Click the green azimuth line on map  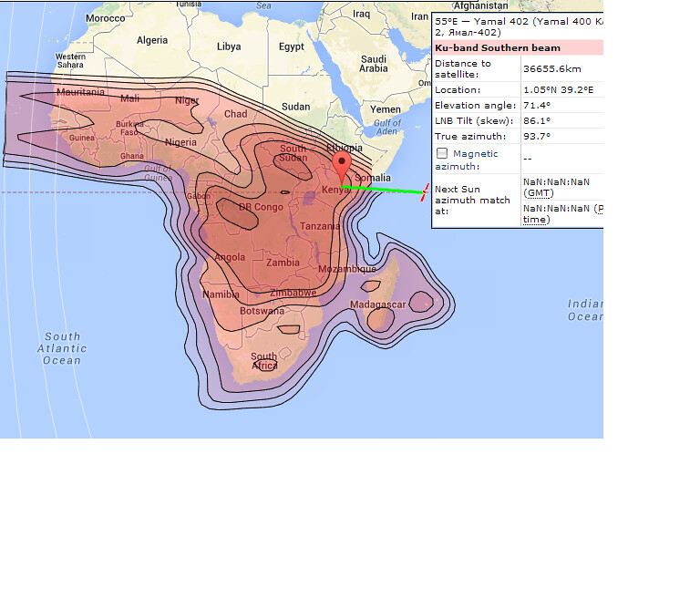383,189
